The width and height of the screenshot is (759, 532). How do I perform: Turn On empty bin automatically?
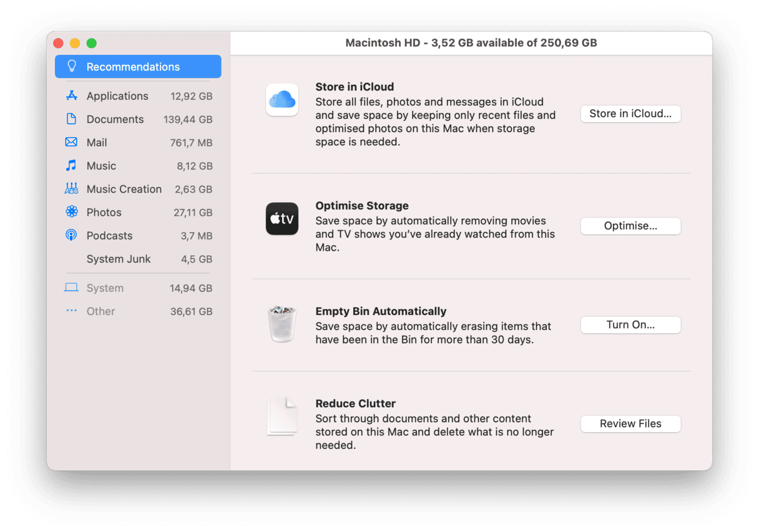click(630, 324)
